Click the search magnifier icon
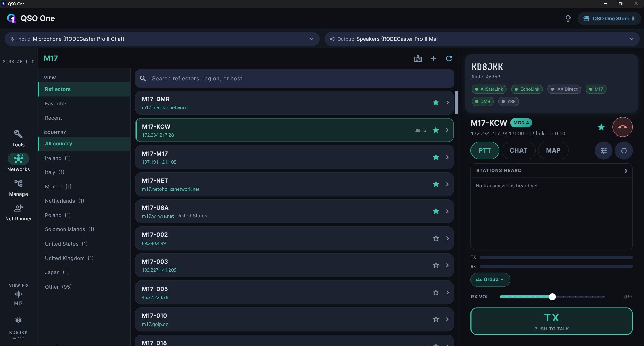 point(143,78)
